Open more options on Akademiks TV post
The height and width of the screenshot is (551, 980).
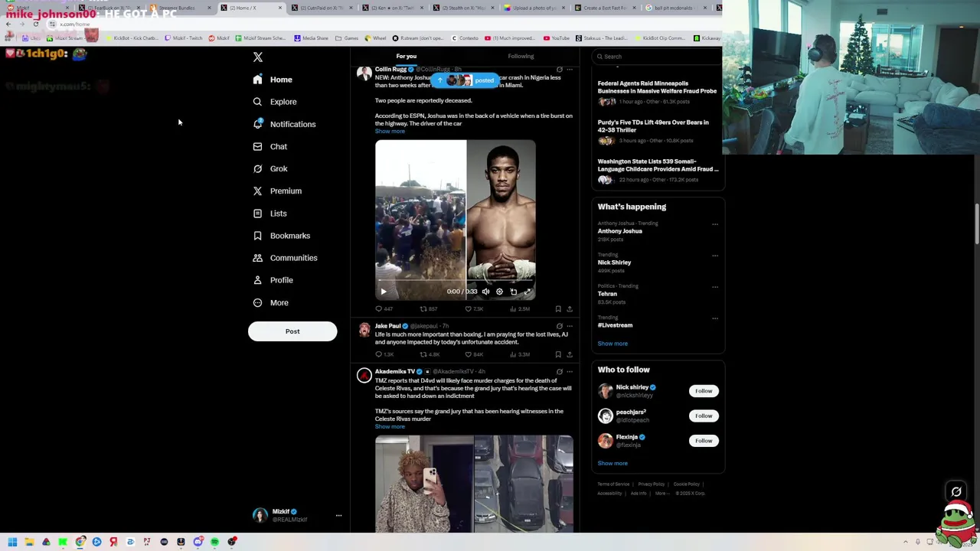pos(570,372)
